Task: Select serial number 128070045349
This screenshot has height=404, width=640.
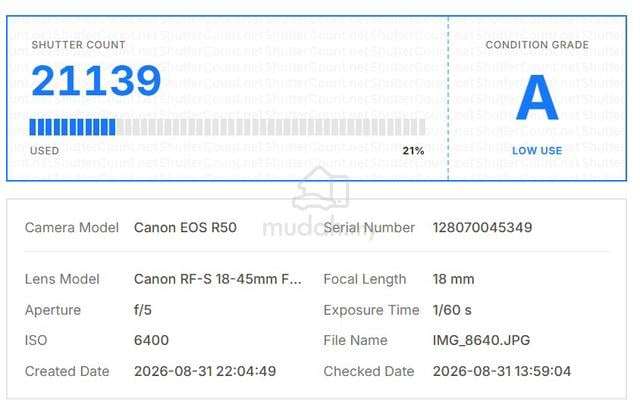Action: point(482,227)
